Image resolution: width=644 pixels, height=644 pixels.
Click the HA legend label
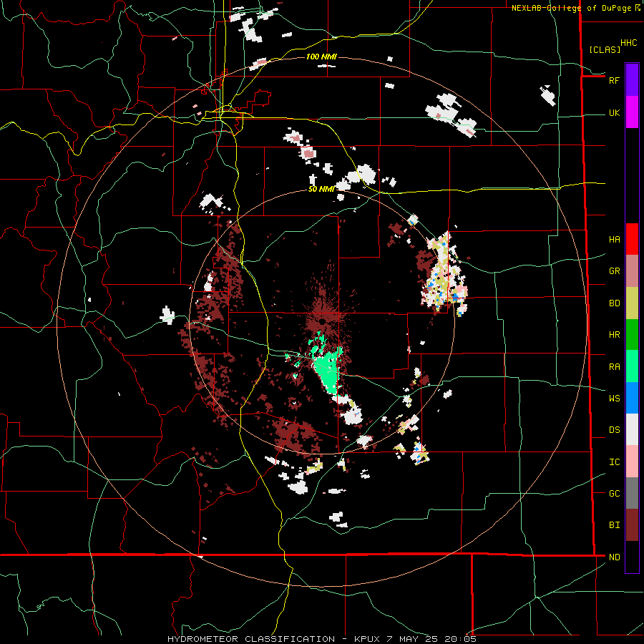click(x=614, y=240)
